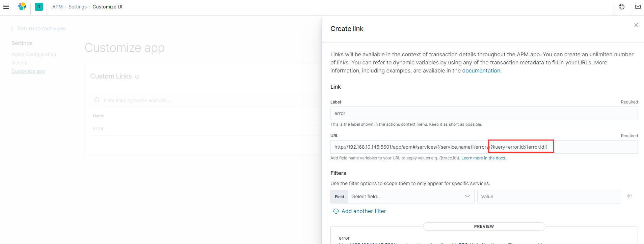The image size is (644, 244).
Task: Open the newsfeed mail icon
Action: [638, 7]
